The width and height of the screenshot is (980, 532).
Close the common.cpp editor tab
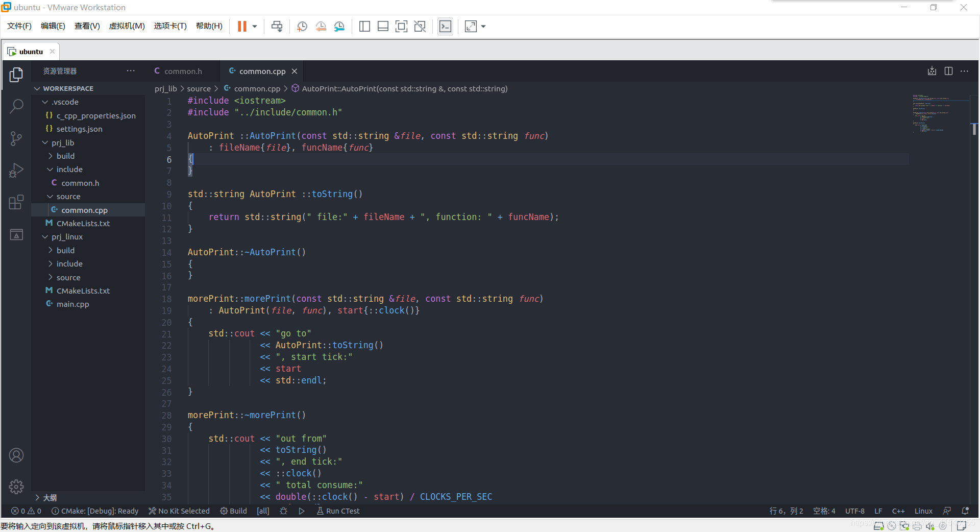coord(295,71)
